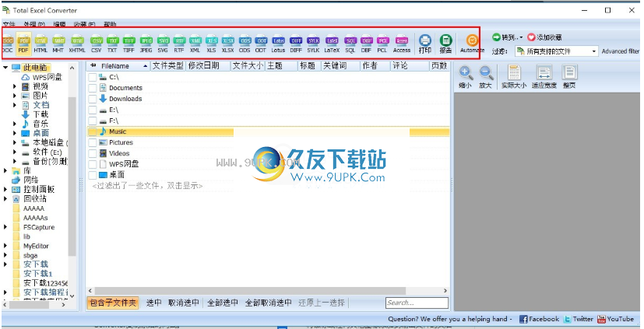Click the 打印 print icon

tap(424, 44)
